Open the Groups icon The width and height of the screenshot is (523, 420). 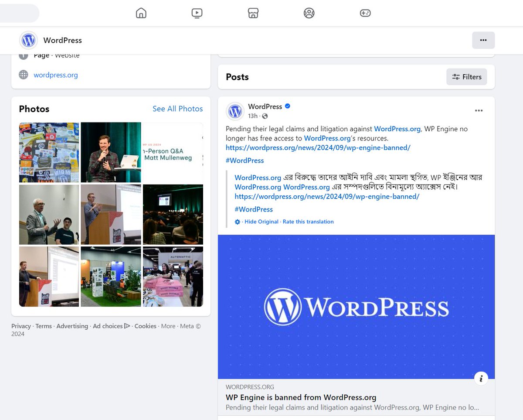(309, 13)
